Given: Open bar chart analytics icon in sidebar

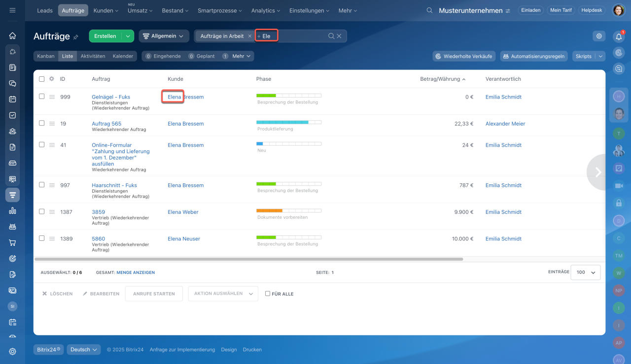Looking at the screenshot, I should click(x=12, y=210).
